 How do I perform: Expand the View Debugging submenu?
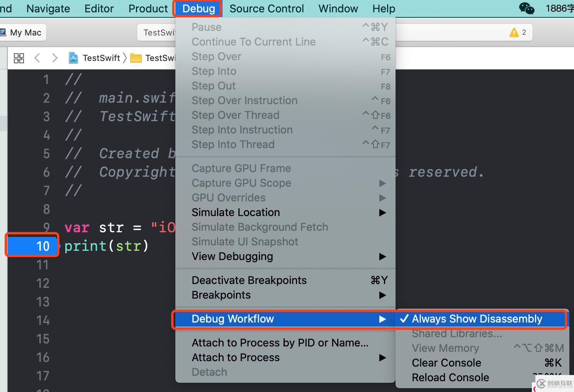click(285, 256)
